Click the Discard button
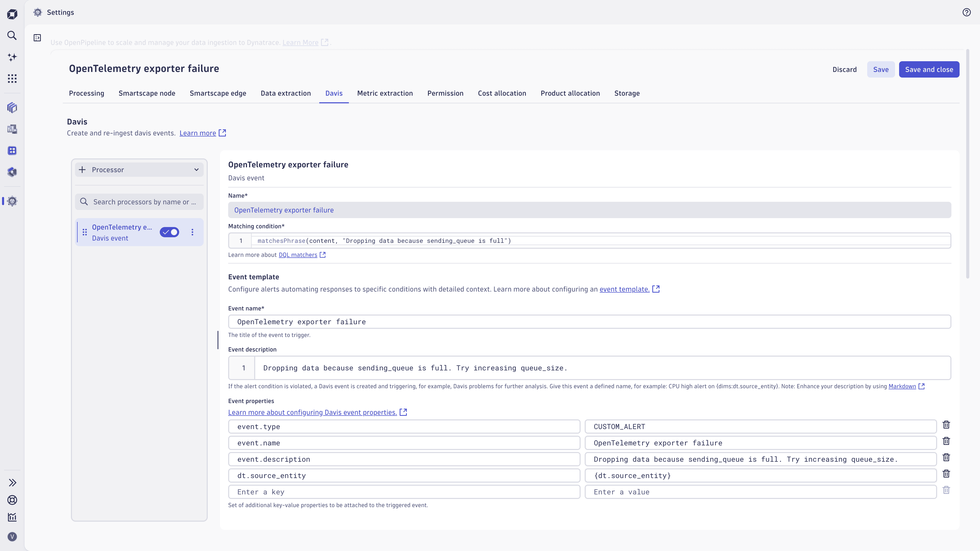980x551 pixels. coord(844,69)
